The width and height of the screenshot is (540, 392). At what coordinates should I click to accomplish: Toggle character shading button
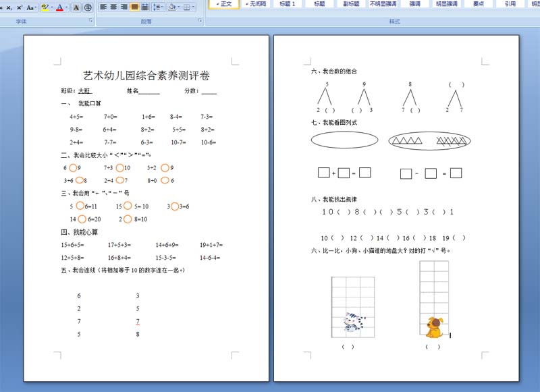(76, 7)
